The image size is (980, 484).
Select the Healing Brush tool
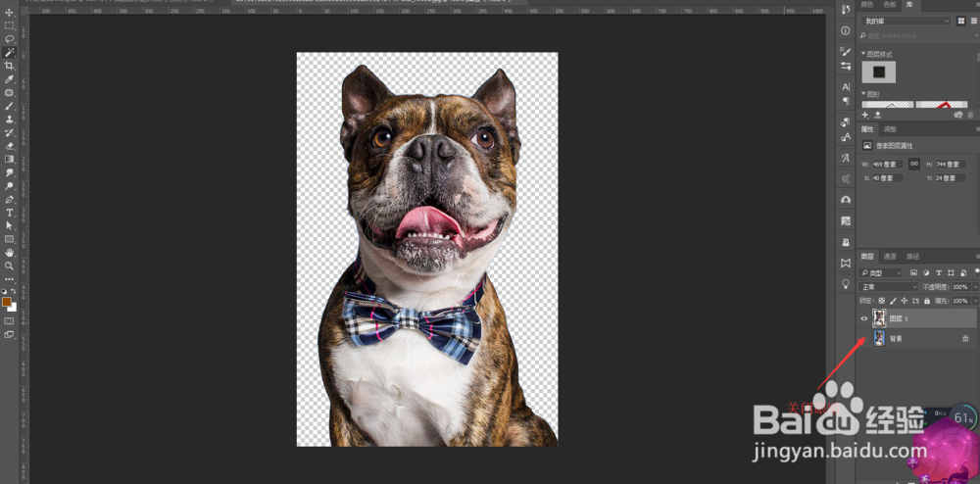click(x=10, y=93)
